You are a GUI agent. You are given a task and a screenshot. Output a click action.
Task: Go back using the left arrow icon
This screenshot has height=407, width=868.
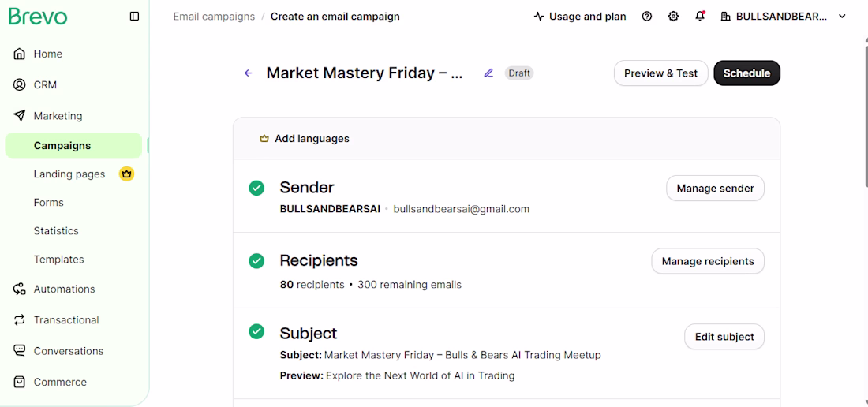[x=248, y=73]
